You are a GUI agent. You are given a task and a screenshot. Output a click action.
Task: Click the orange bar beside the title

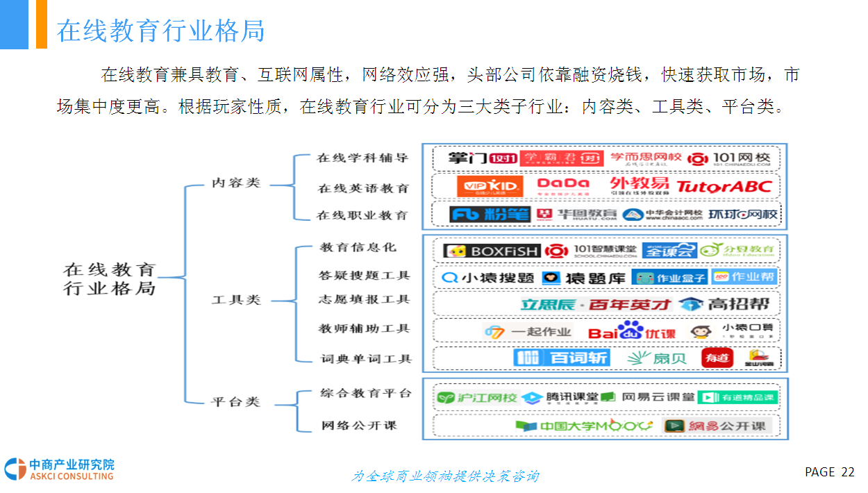click(42, 24)
